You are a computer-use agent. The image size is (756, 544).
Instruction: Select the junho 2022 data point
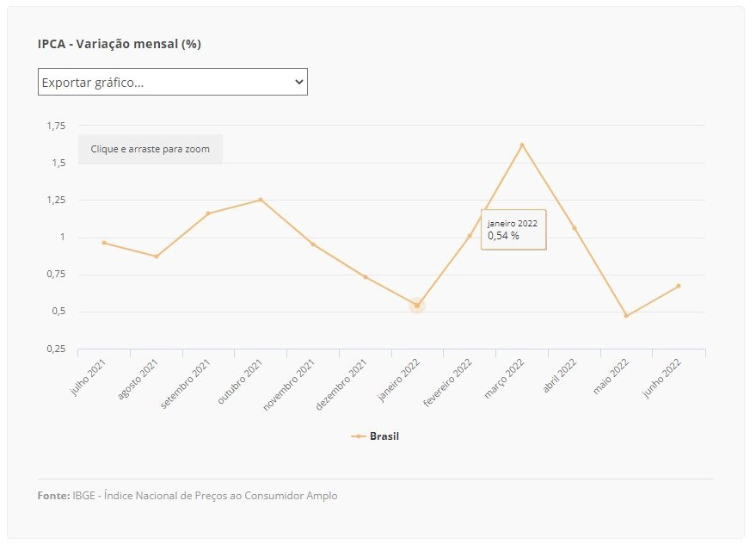click(679, 286)
